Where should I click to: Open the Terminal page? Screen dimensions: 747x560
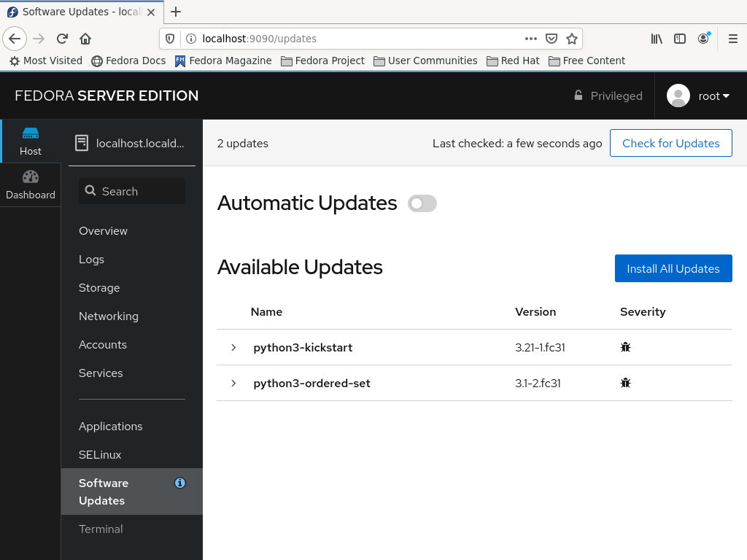pos(101,529)
